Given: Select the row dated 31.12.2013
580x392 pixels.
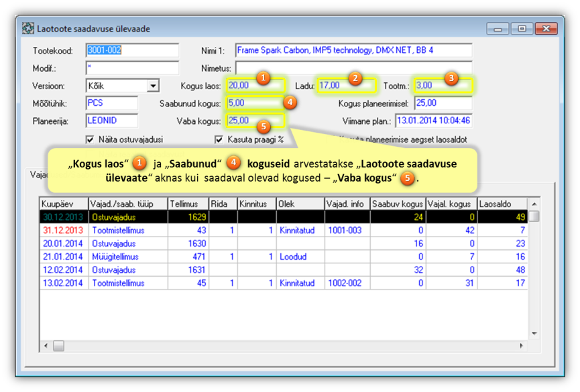Looking at the screenshot, I should click(x=284, y=230).
